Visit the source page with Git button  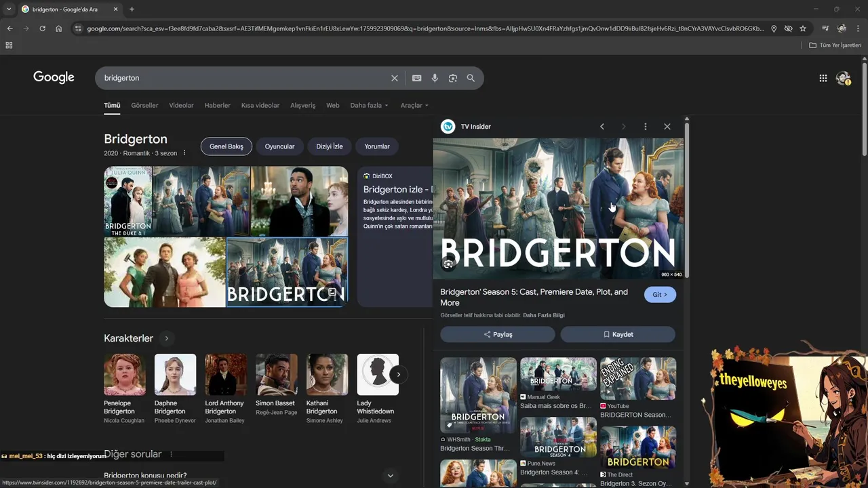(x=660, y=295)
